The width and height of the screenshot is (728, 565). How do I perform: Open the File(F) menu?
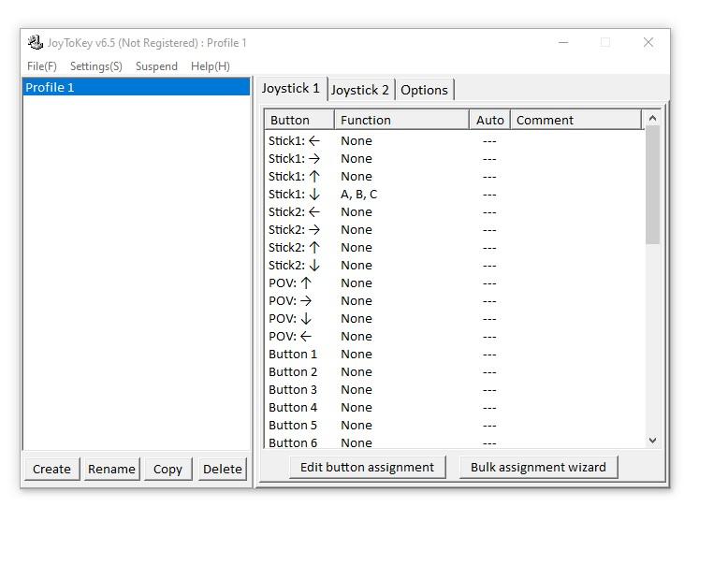[x=42, y=66]
